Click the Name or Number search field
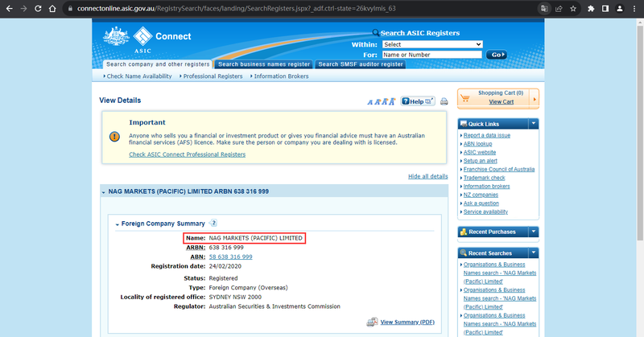644x337 pixels. (x=432, y=55)
